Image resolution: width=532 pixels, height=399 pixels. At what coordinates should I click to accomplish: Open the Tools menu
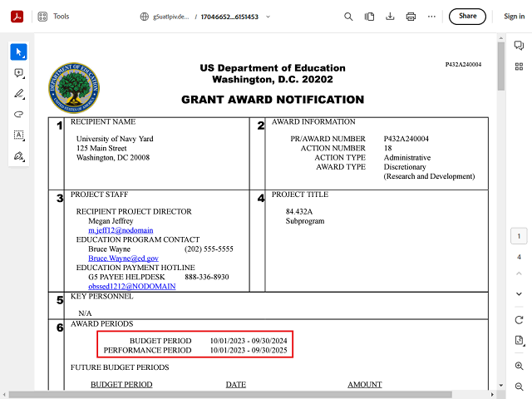pyautogui.click(x=53, y=17)
